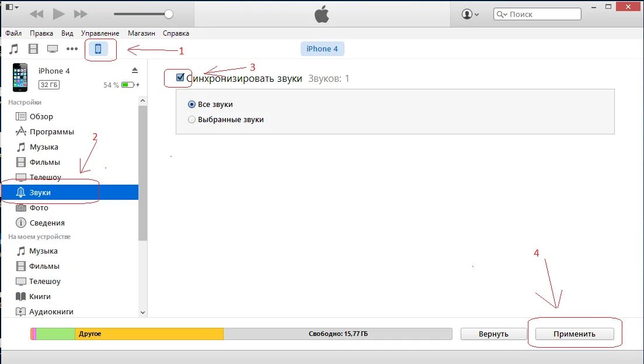644x364 pixels.
Task: Minimize the iTunes window
Action: click(593, 7)
